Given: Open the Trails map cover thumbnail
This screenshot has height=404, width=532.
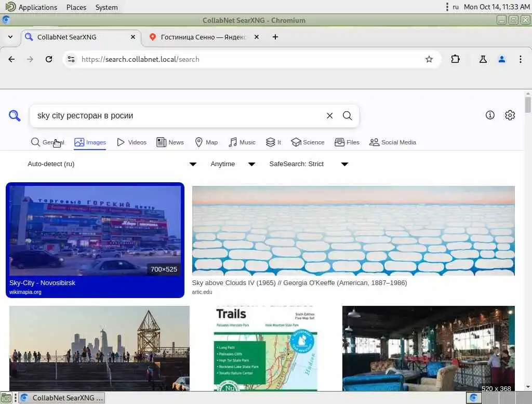Looking at the screenshot, I should (265, 348).
